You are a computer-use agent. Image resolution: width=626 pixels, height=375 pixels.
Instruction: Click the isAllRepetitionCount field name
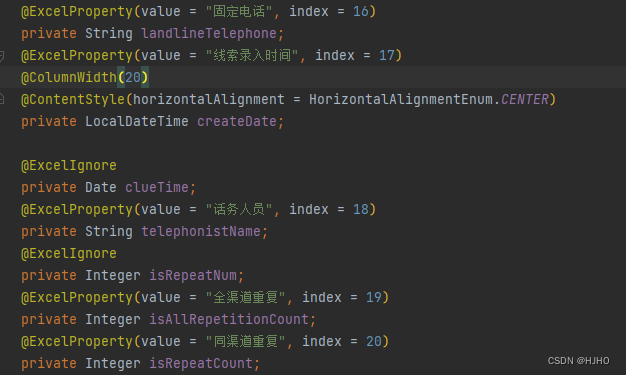pyautogui.click(x=229, y=319)
